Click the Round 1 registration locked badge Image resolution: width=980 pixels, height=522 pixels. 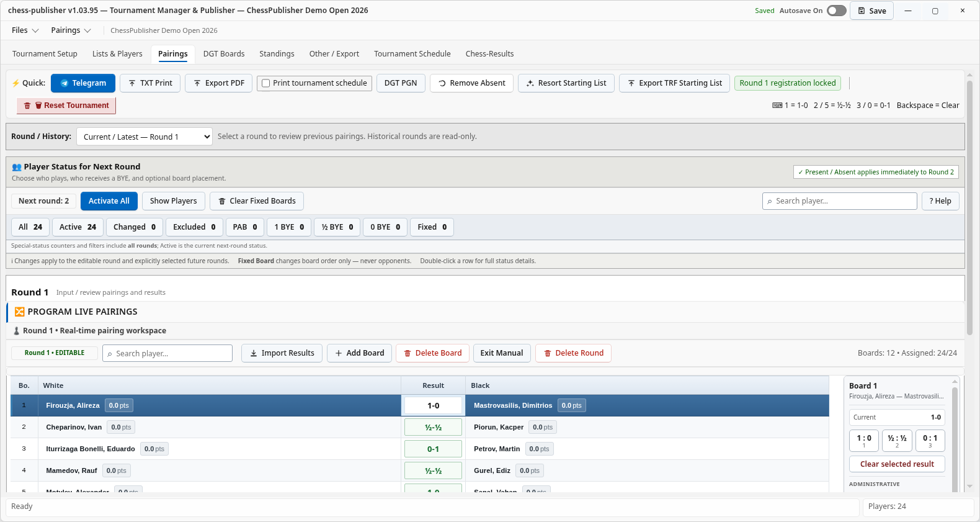tap(788, 83)
